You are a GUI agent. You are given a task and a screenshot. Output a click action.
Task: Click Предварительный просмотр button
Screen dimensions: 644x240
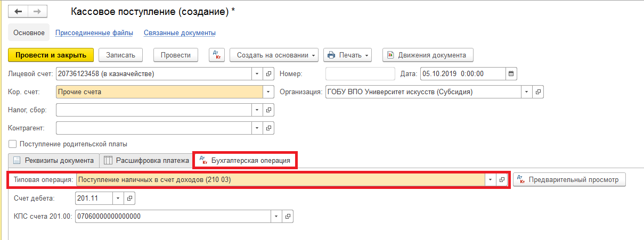pyautogui.click(x=569, y=180)
